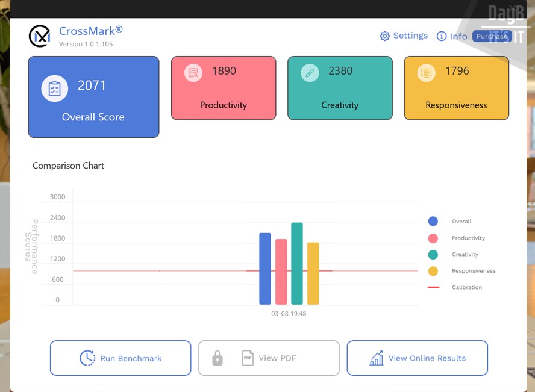Click the Overall Score clipboard icon

[55, 89]
